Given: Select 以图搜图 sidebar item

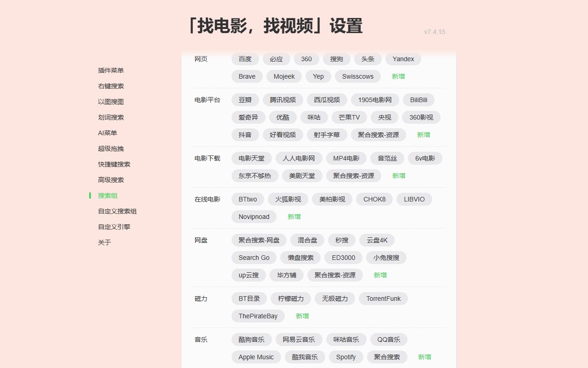Looking at the screenshot, I should (111, 102).
